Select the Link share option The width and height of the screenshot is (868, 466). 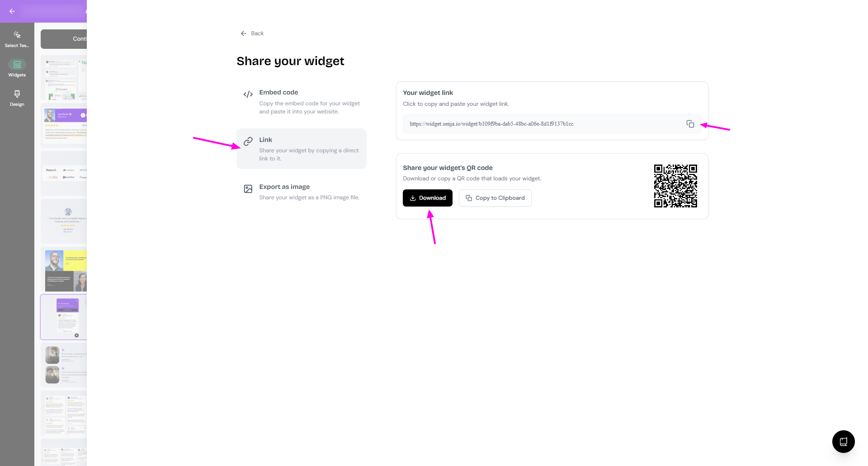tap(301, 149)
